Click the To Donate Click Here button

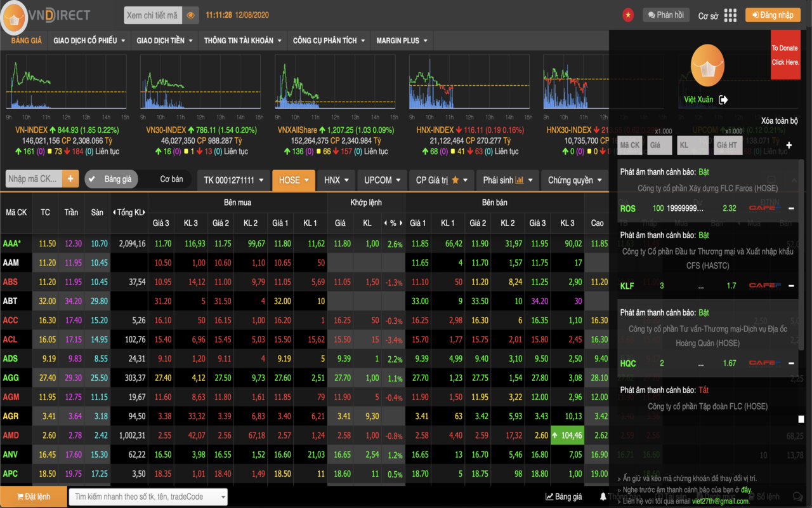tap(785, 55)
